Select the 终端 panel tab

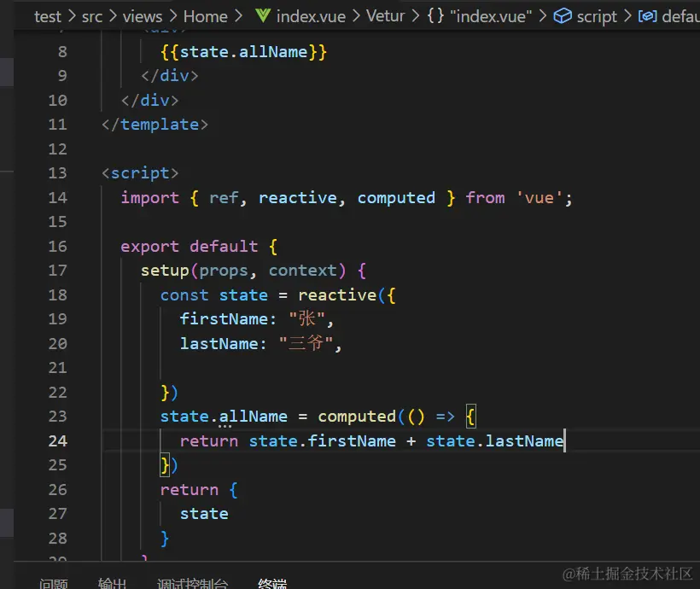272,583
